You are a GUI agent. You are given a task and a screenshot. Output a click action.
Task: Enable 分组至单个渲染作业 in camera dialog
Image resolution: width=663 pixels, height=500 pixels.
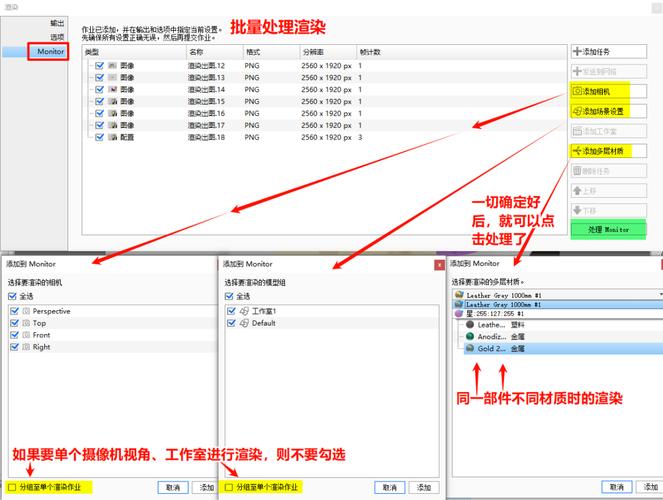(x=11, y=487)
